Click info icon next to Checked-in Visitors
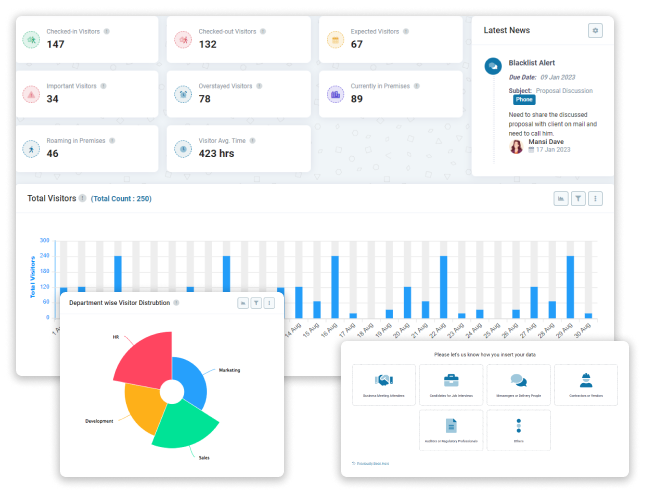645x493 pixels. 107,31
